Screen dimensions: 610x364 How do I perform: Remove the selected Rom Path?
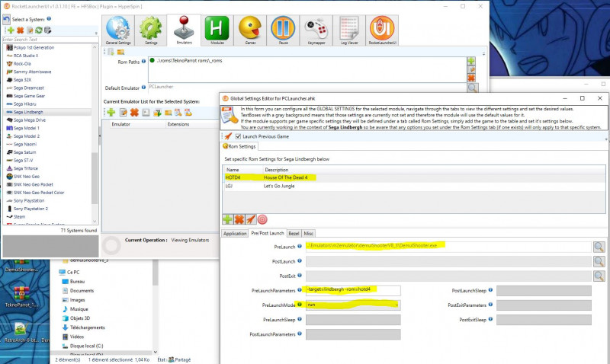(471, 78)
